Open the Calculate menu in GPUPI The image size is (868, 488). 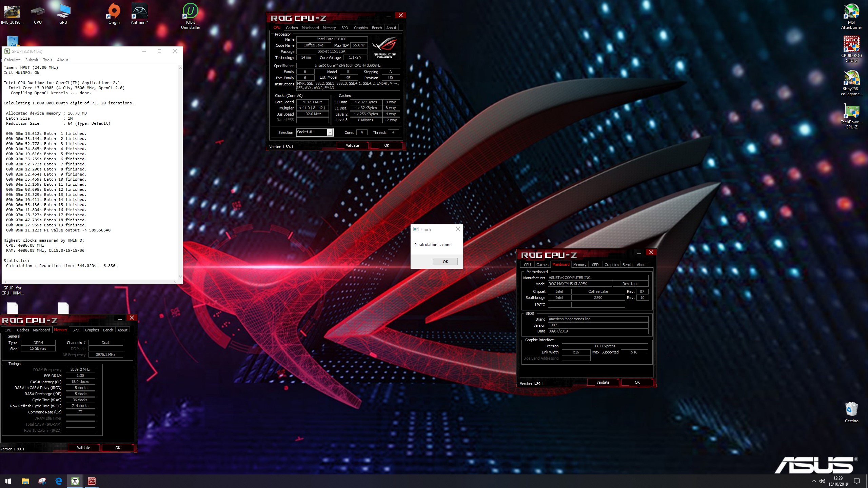click(x=12, y=60)
